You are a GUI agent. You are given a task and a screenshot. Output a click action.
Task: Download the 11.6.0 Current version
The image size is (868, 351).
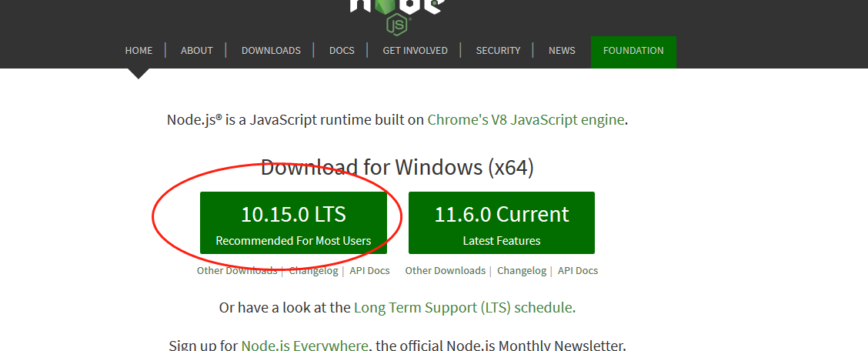(502, 223)
